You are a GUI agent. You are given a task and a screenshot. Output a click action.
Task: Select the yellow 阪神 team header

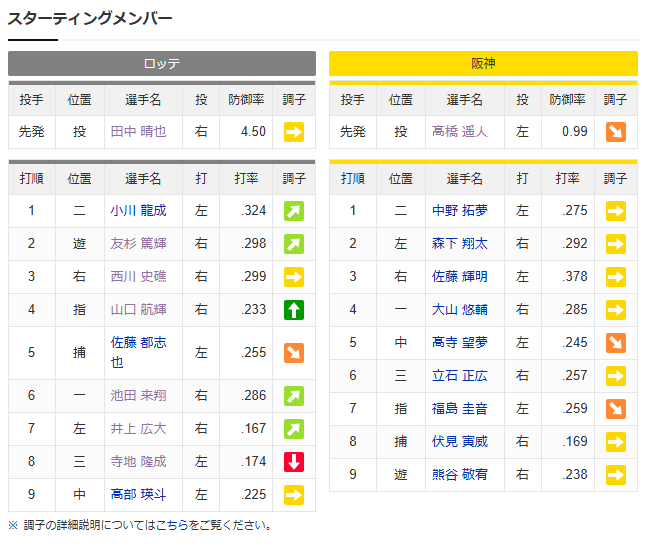click(x=483, y=63)
